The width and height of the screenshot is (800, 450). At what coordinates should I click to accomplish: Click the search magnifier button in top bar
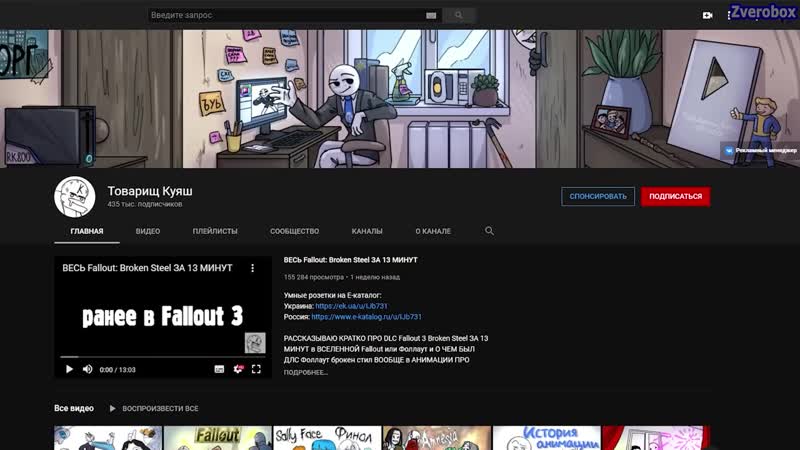[459, 15]
